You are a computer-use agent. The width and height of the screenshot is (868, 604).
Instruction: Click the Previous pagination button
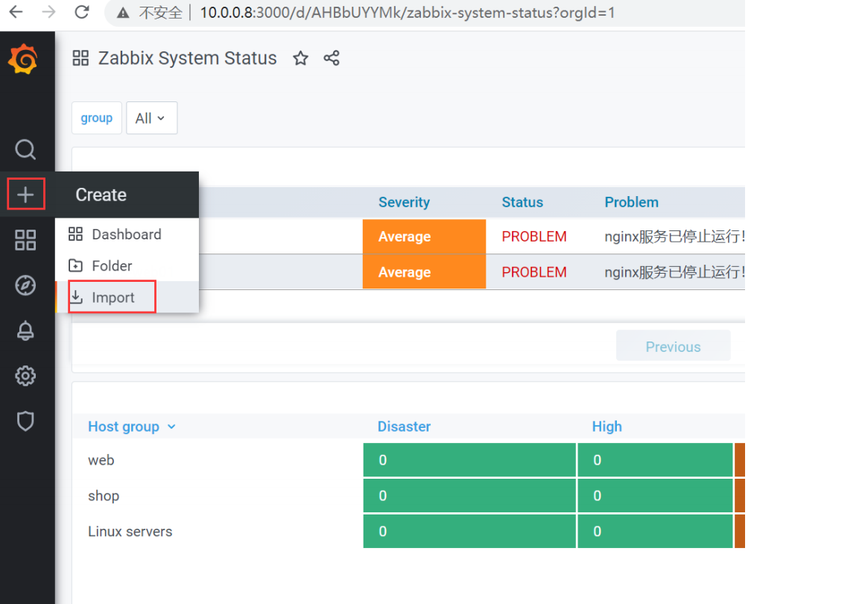pos(673,346)
